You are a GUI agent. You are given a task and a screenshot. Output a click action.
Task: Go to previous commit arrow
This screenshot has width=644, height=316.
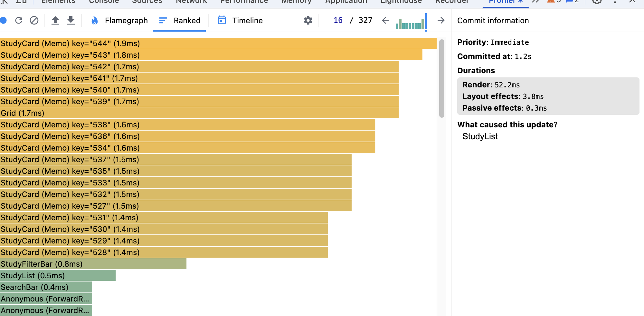pos(385,21)
